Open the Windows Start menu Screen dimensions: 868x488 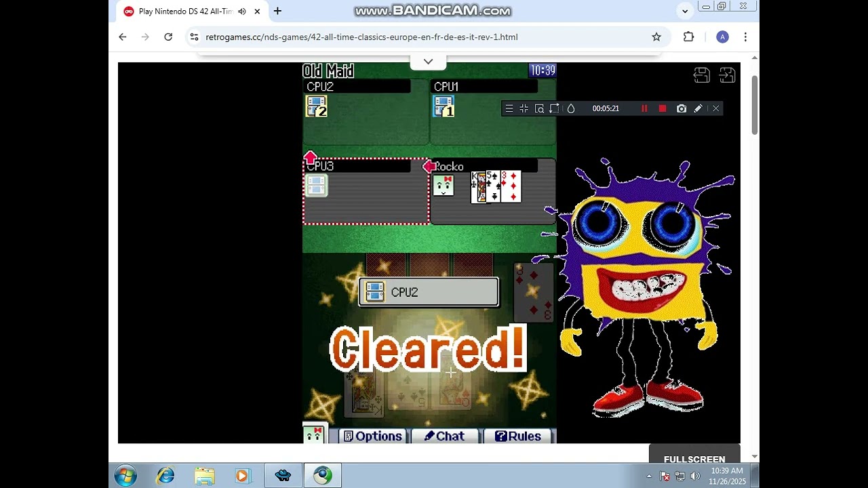point(125,476)
